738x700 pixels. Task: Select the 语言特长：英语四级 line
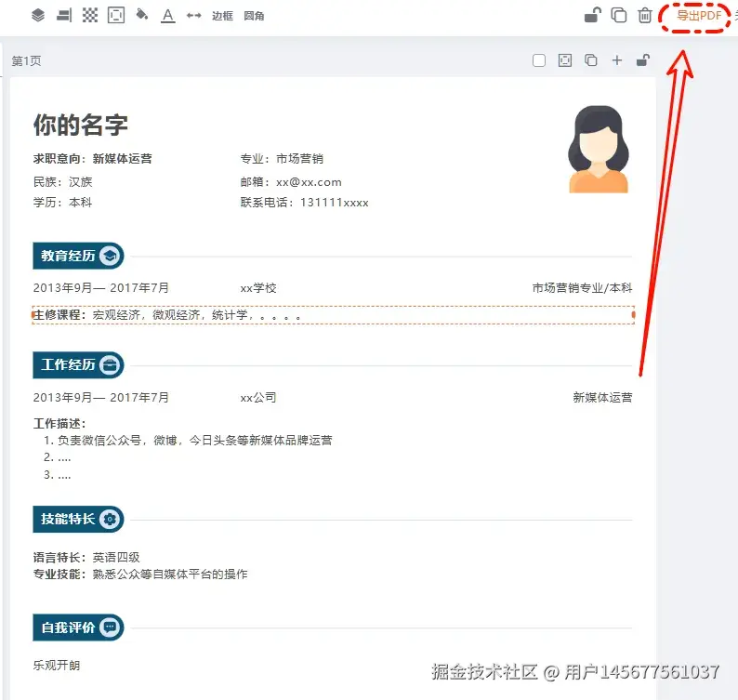tap(86, 558)
